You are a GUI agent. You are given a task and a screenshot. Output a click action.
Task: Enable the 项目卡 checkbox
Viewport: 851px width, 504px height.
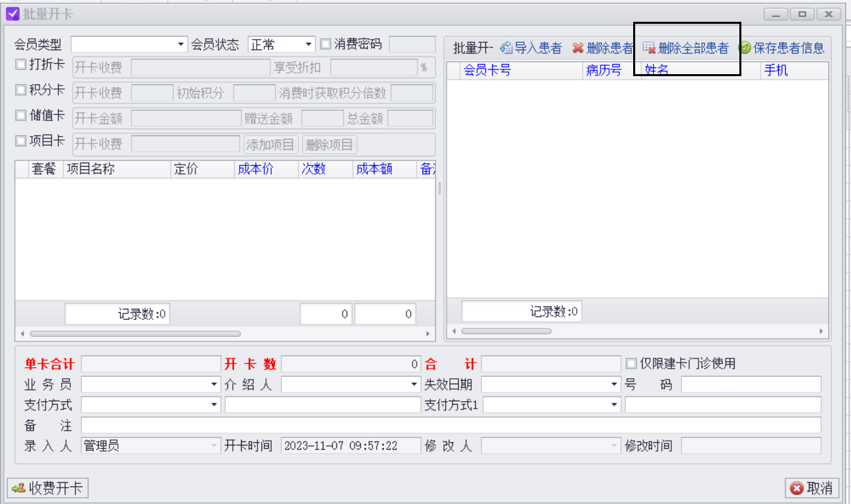(20, 141)
